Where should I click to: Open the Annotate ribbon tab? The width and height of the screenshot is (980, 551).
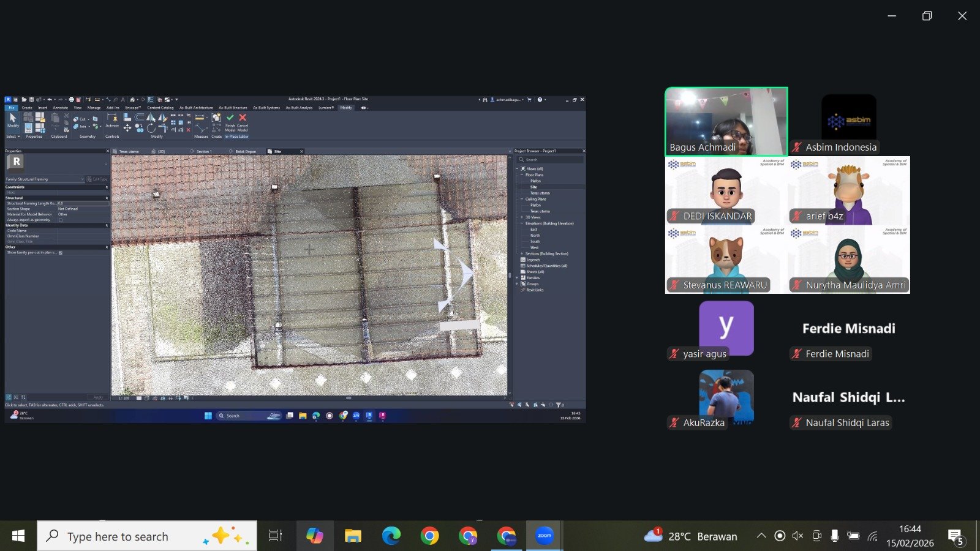point(60,108)
